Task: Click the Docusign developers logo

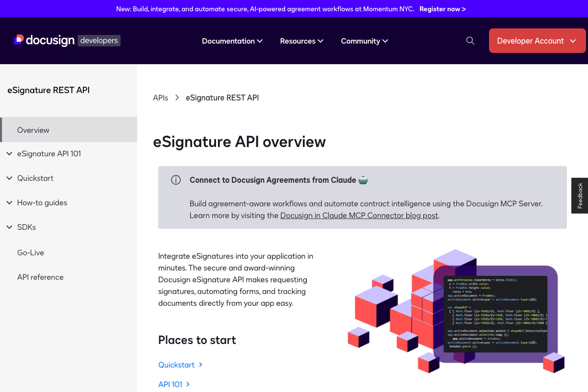Action: pyautogui.click(x=67, y=41)
